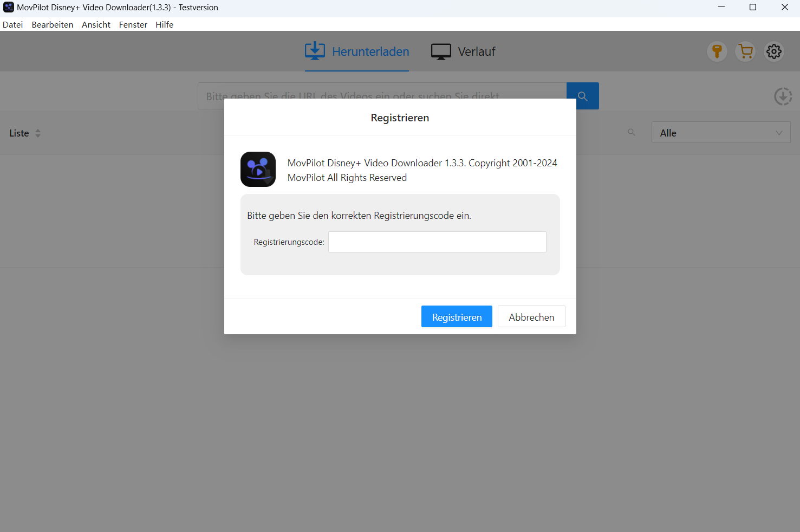Click the key registration icon
This screenshot has width=800, height=532.
tap(717, 51)
